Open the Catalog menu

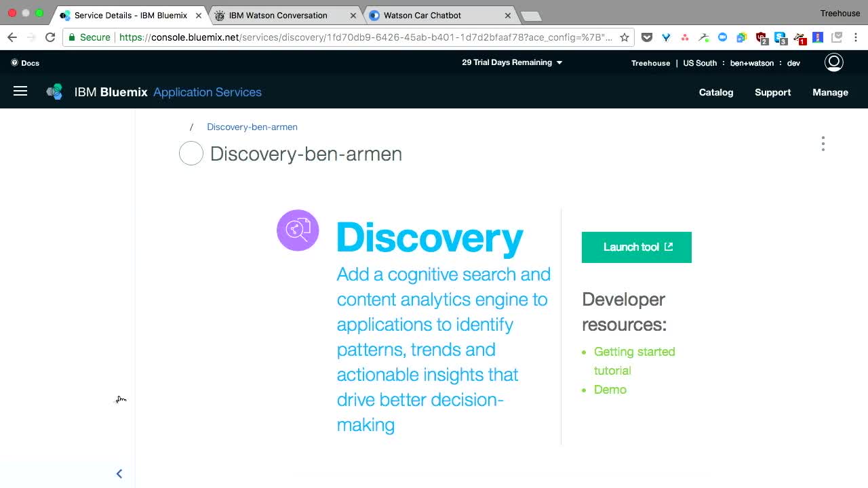[716, 92]
